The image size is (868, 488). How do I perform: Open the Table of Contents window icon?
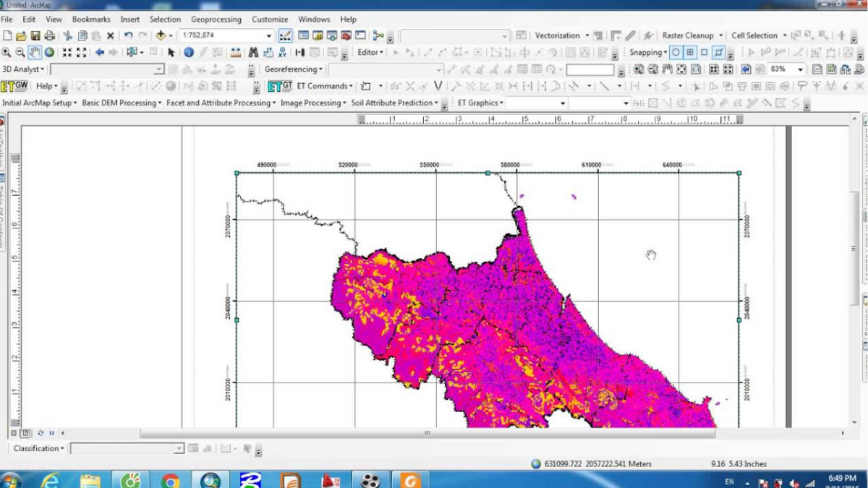(304, 35)
